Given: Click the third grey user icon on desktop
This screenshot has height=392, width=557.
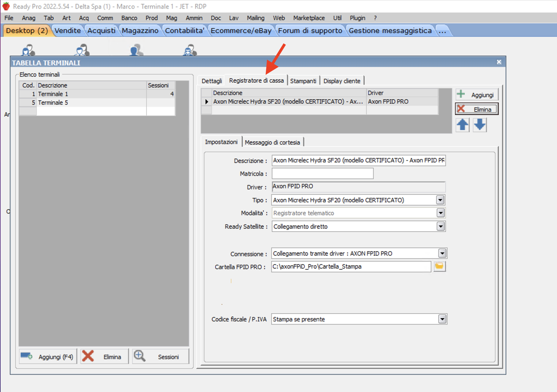Looking at the screenshot, I should (137, 50).
